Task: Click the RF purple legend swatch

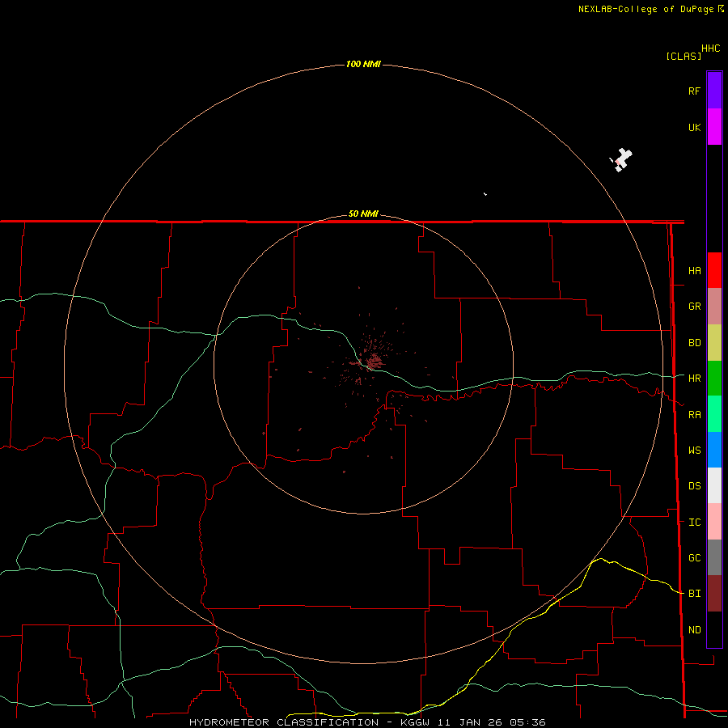Action: pyautogui.click(x=714, y=91)
